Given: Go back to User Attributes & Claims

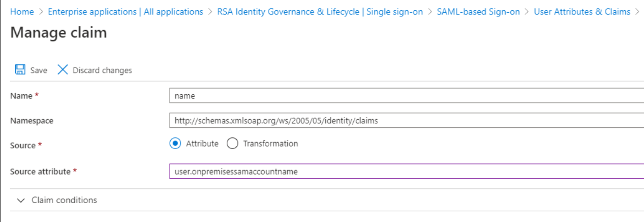Looking at the screenshot, I should coord(581,12).
